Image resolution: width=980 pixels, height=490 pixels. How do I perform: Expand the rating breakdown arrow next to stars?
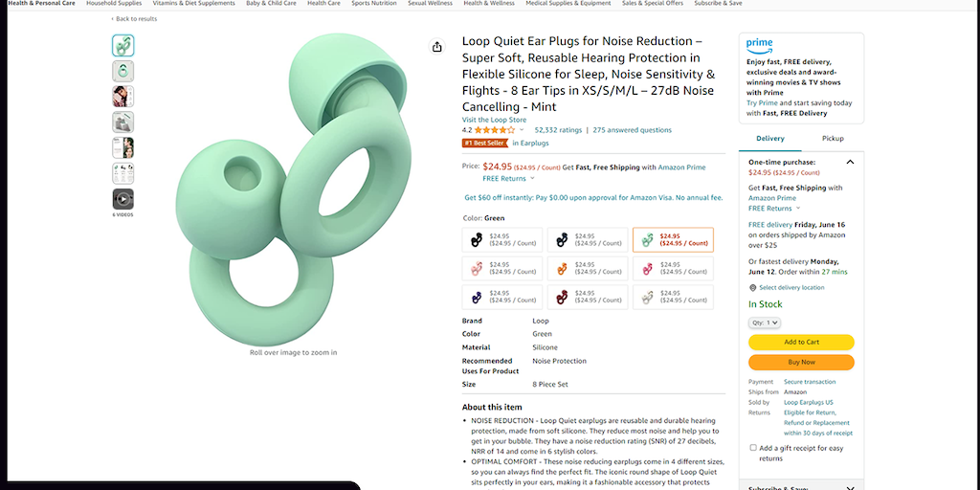pos(522,130)
